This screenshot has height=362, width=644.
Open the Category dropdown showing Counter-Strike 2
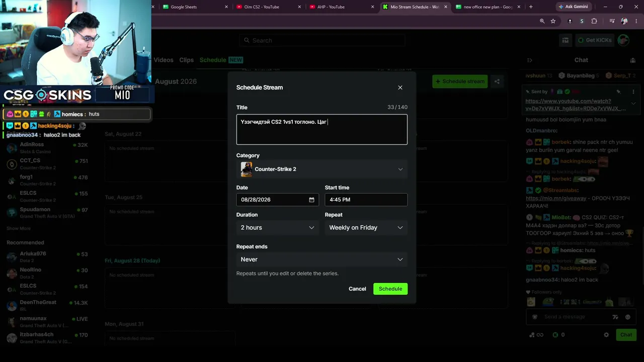322,169
